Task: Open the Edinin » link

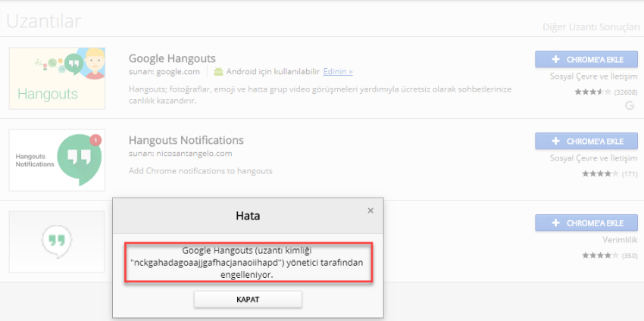Action: tap(338, 72)
